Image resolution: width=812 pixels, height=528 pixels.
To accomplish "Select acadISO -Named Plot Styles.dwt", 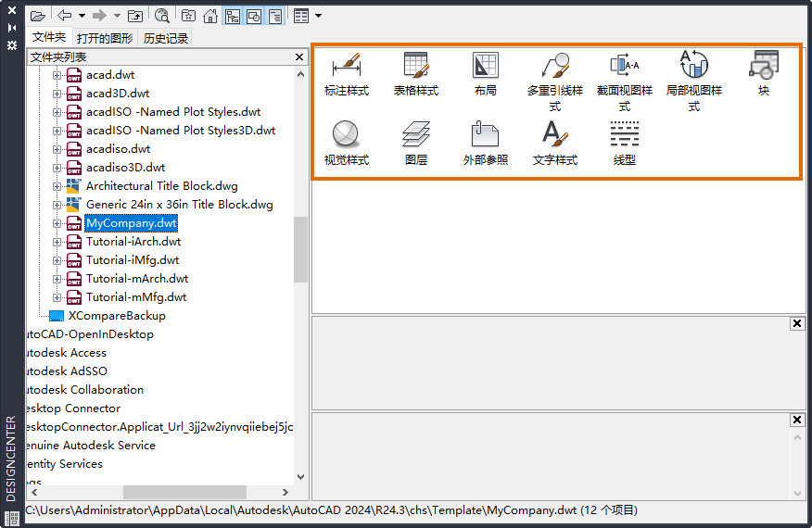I will [x=173, y=112].
